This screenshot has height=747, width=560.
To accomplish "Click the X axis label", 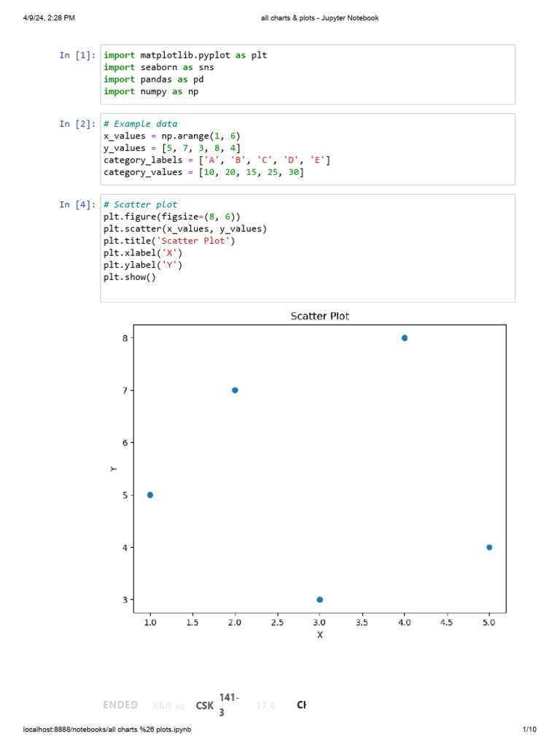I will coord(320,635).
